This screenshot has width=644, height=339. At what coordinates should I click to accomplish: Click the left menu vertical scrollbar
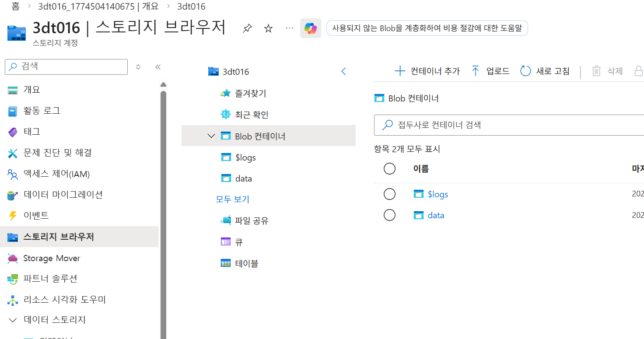tap(163, 214)
